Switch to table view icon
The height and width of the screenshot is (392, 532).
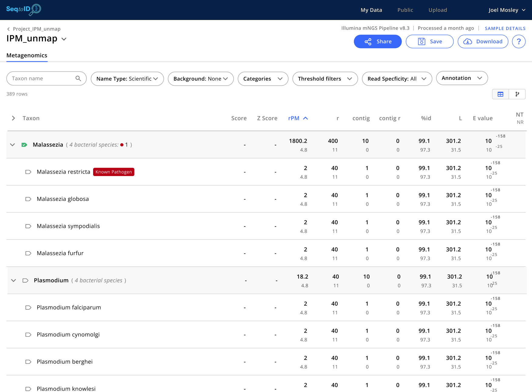(x=500, y=94)
